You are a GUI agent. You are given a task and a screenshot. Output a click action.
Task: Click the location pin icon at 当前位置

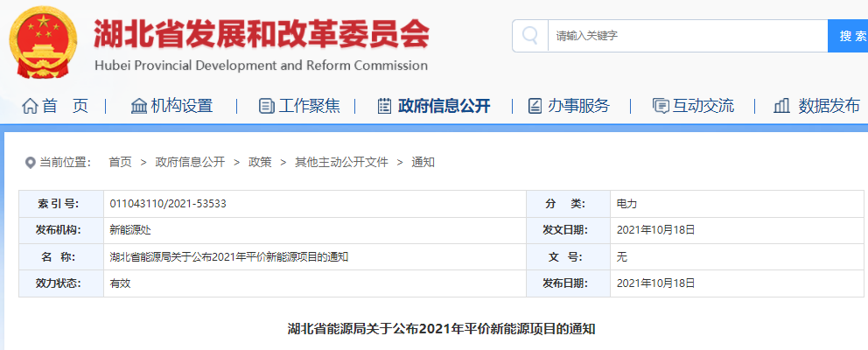30,163
